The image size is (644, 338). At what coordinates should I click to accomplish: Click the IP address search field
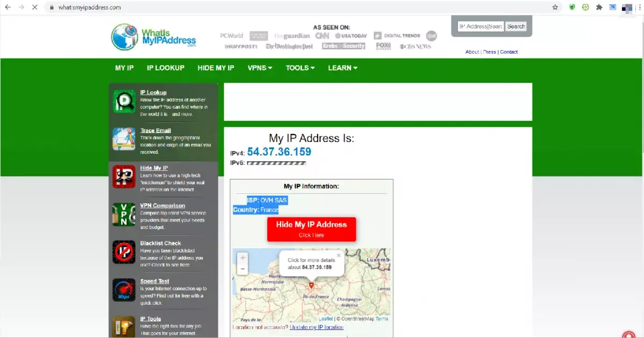(x=480, y=26)
